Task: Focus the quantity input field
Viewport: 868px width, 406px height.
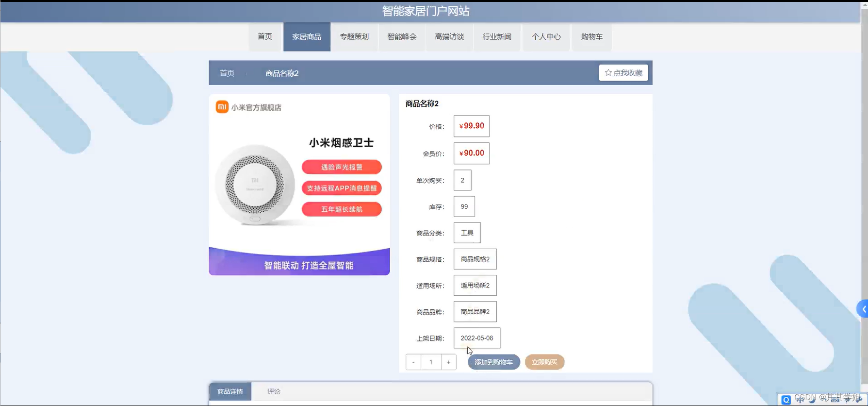Action: click(431, 362)
